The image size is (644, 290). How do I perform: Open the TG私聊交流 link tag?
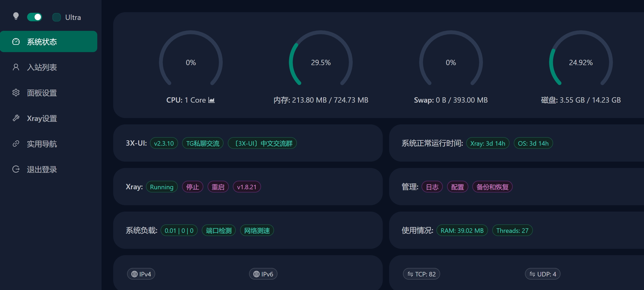203,143
